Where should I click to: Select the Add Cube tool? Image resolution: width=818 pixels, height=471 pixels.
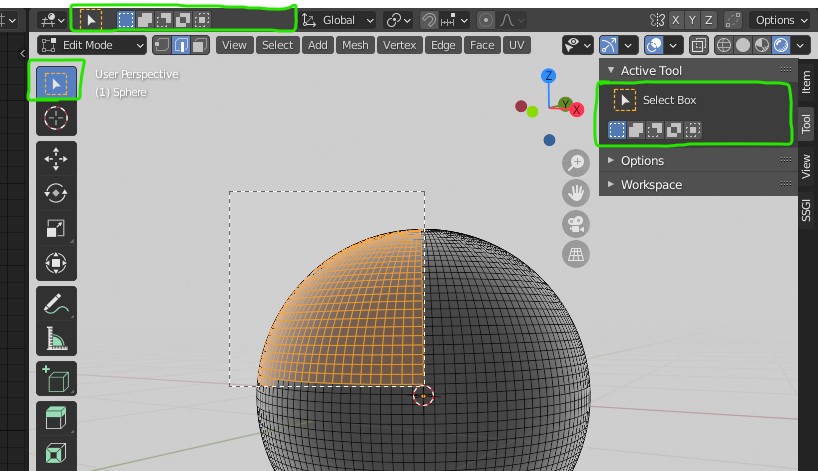[56, 379]
